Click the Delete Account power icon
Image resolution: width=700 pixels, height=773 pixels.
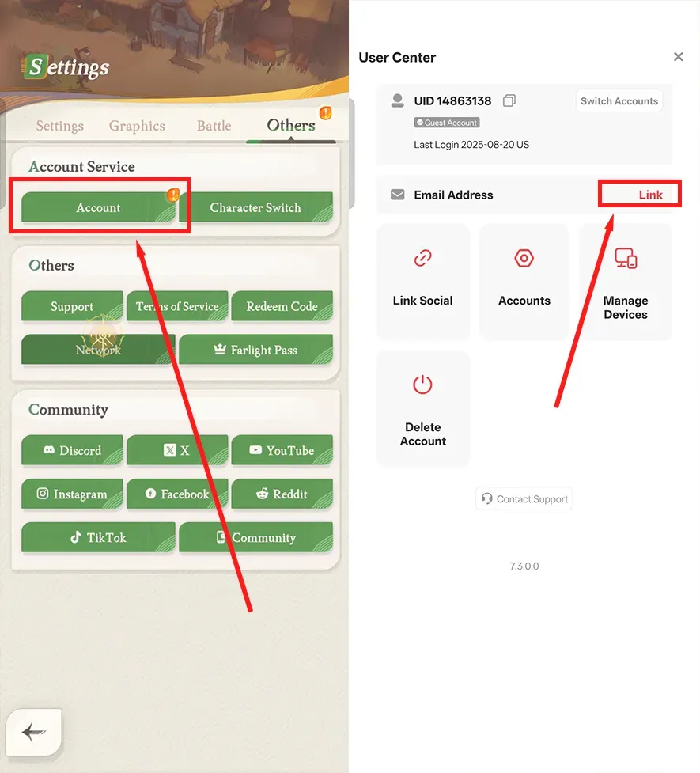coord(422,385)
